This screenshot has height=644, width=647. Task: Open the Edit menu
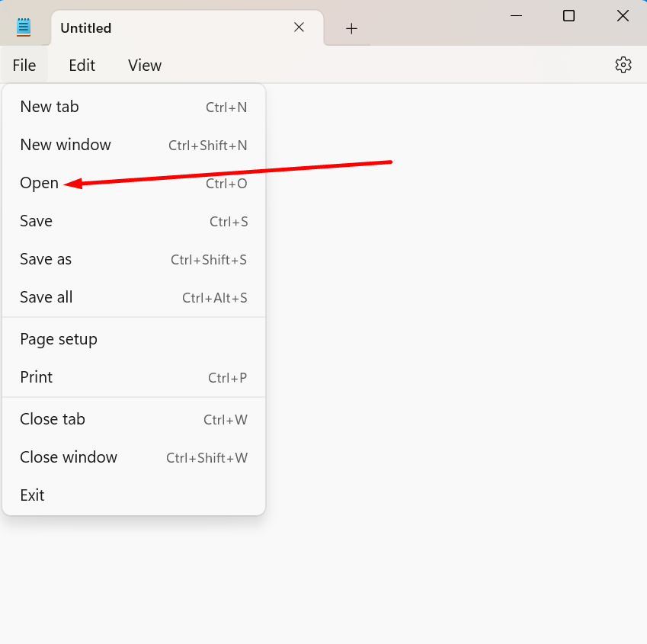pyautogui.click(x=82, y=66)
